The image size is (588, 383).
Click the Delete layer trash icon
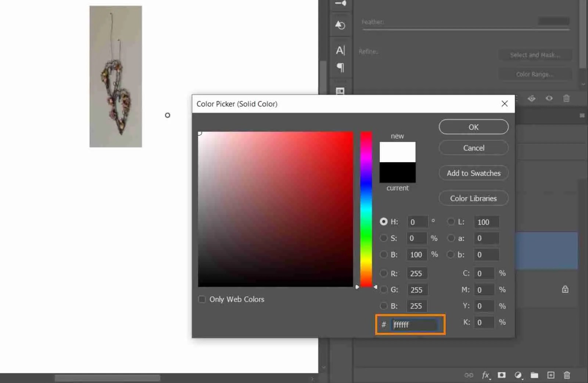(x=566, y=375)
